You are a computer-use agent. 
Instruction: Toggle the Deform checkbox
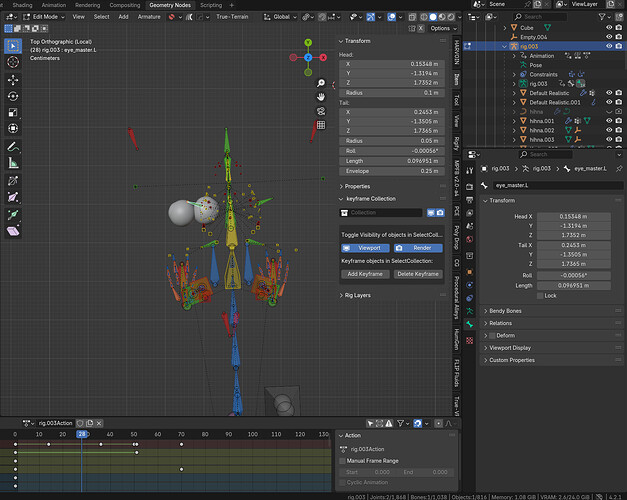pos(492,336)
